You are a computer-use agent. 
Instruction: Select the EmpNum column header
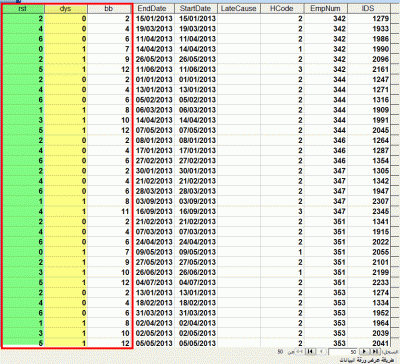coord(326,9)
